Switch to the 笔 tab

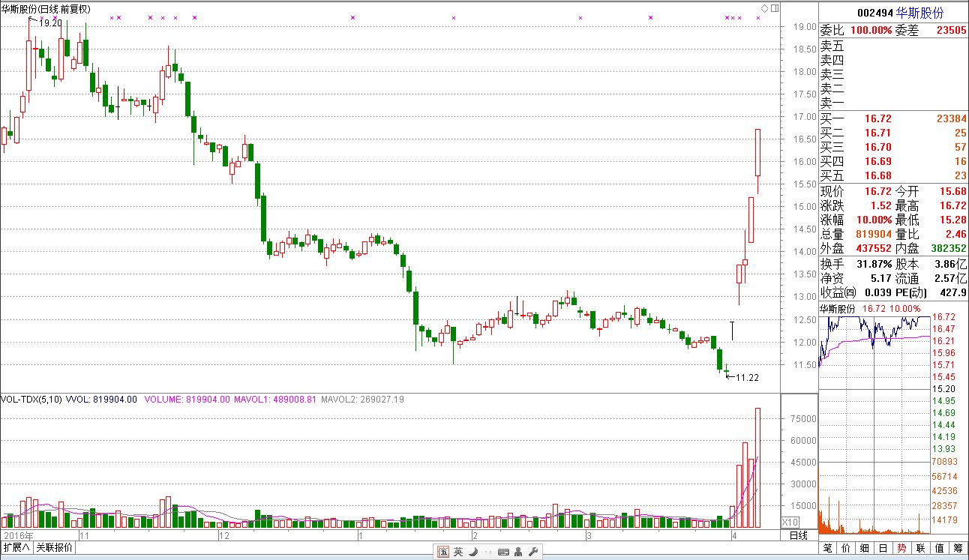click(828, 548)
